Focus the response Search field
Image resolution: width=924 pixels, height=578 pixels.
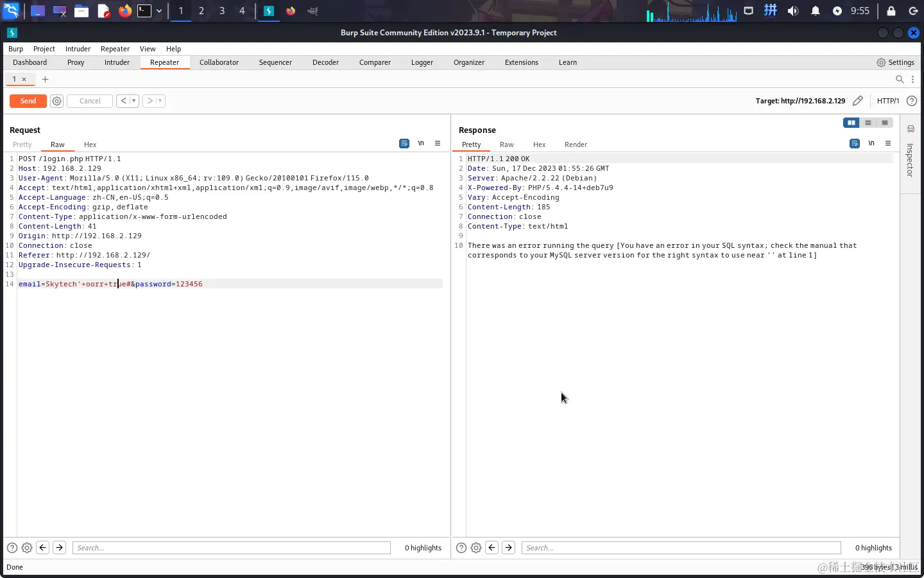coord(681,548)
